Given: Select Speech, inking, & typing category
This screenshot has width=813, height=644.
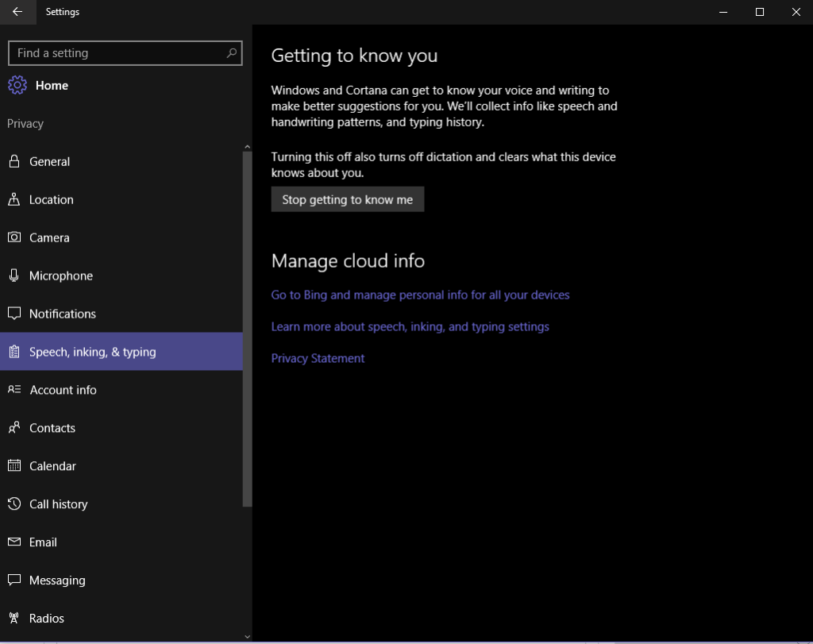Looking at the screenshot, I should 92,352.
